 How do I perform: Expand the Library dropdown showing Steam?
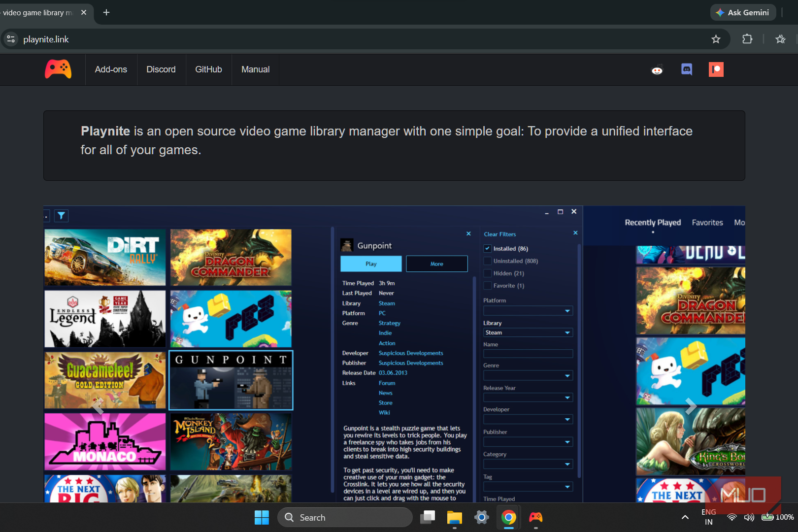tap(528, 332)
